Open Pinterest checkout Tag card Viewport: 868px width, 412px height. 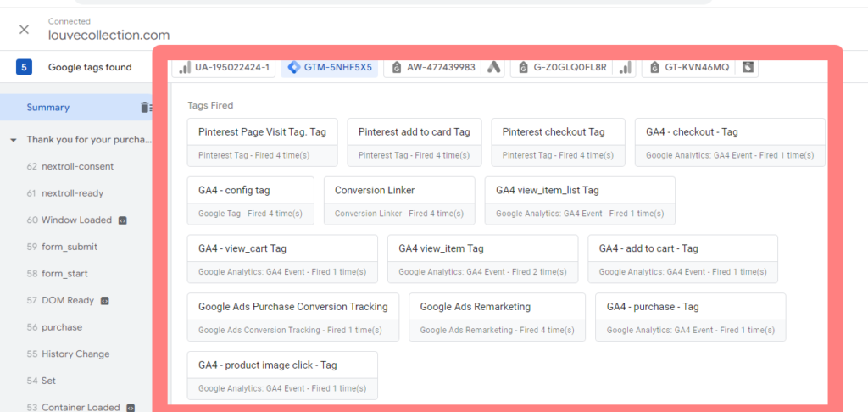click(x=558, y=142)
